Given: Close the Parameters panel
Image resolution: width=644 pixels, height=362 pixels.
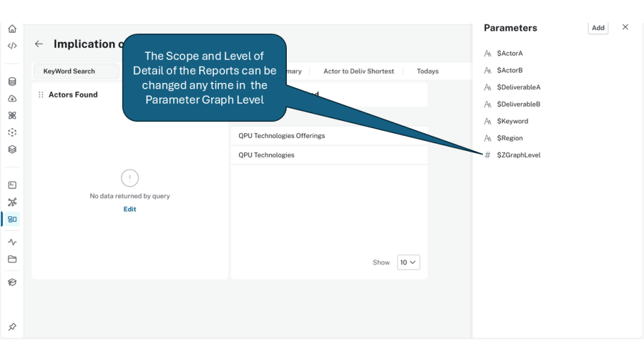Looking at the screenshot, I should [x=625, y=27].
